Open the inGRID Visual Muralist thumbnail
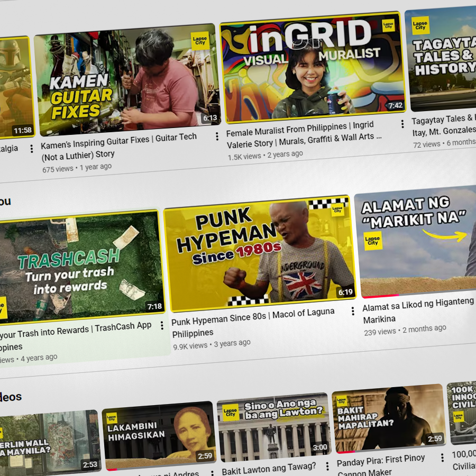Image resolution: width=476 pixels, height=476 pixels. [x=313, y=67]
